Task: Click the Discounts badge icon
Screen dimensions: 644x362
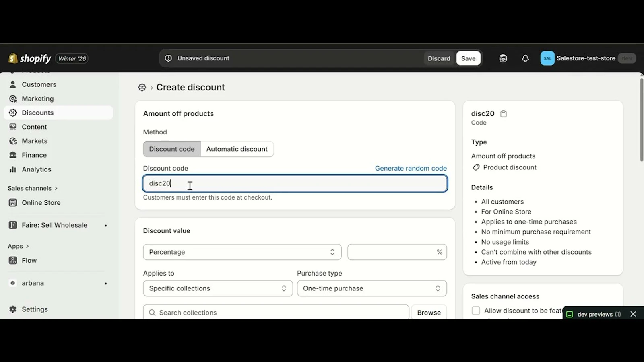Action: coord(13,113)
